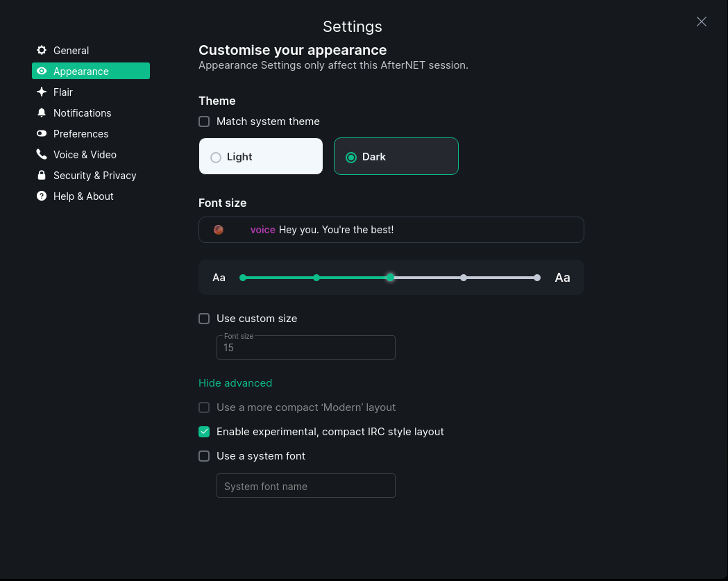
Task: Open the Security & Privacy settings tab
Action: click(x=94, y=176)
